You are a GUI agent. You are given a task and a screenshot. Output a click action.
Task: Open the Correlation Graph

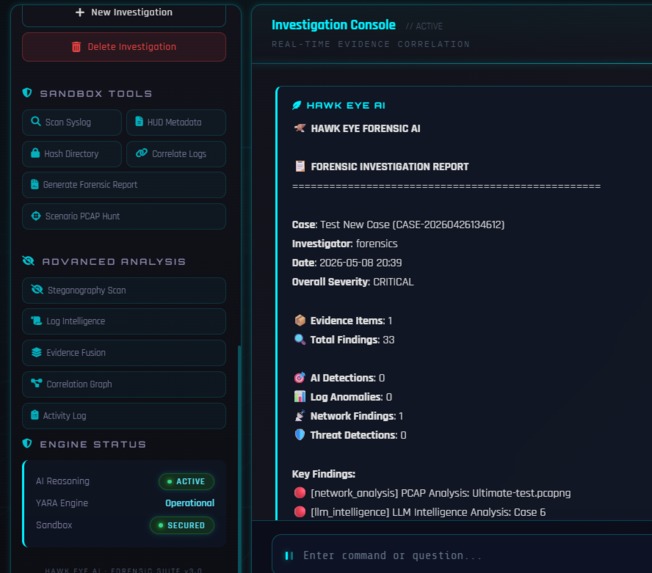[x=124, y=384]
